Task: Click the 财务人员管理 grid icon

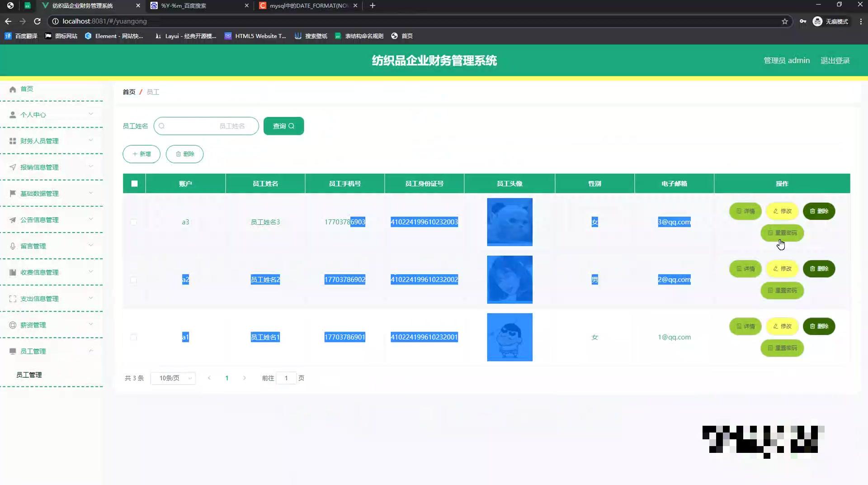Action: pyautogui.click(x=13, y=141)
